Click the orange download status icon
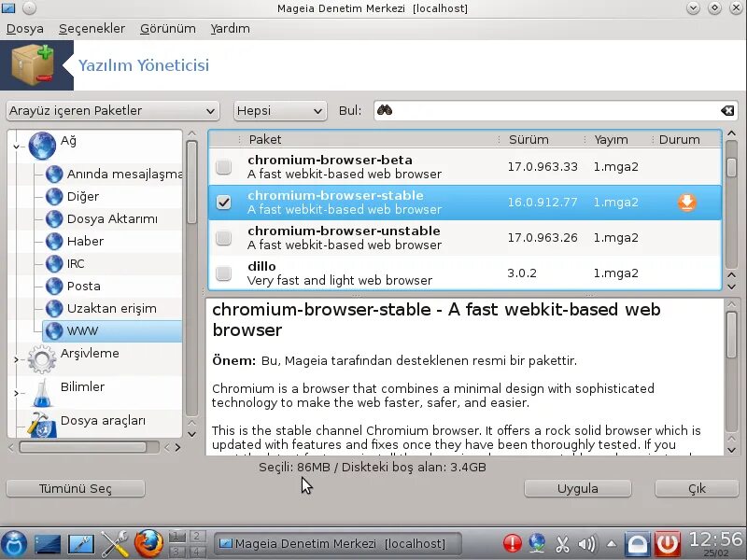 click(686, 203)
